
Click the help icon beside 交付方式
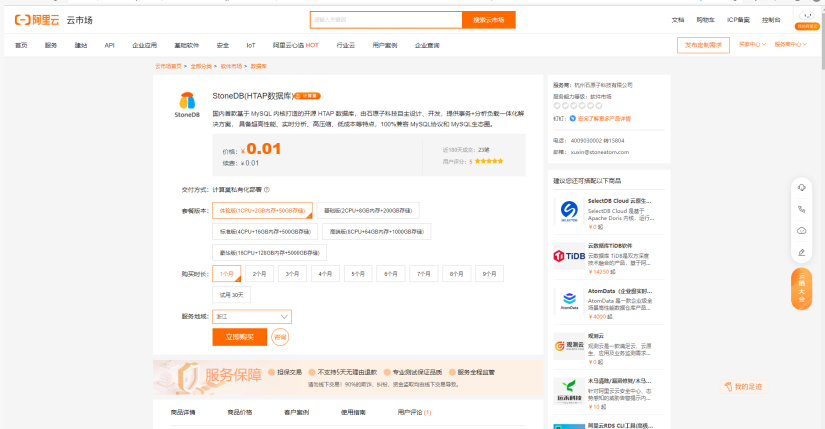(x=267, y=189)
